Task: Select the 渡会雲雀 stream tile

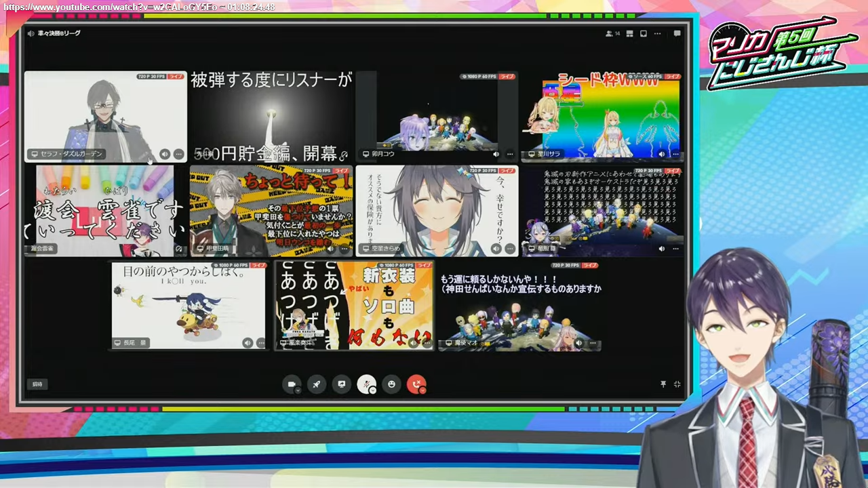Action: tap(105, 211)
